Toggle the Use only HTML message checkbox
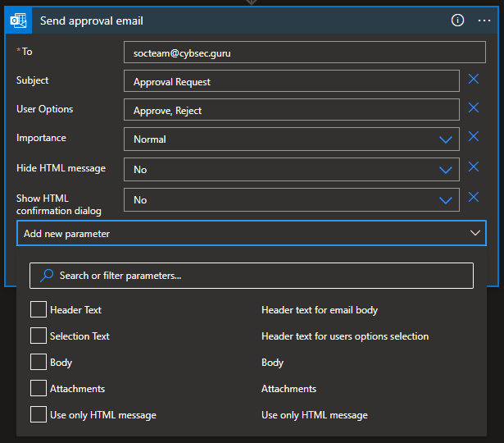Screen dimensions: 504x443 pos(38,415)
